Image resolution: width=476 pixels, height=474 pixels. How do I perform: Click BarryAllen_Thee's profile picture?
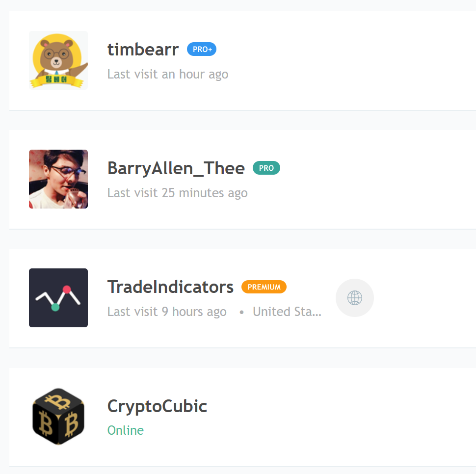point(58,179)
